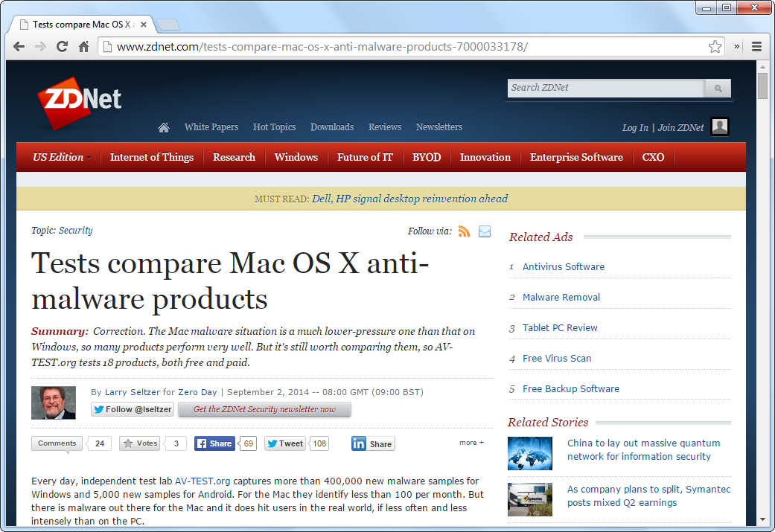Click the home icon in top navigation
The width and height of the screenshot is (775, 532).
click(164, 127)
